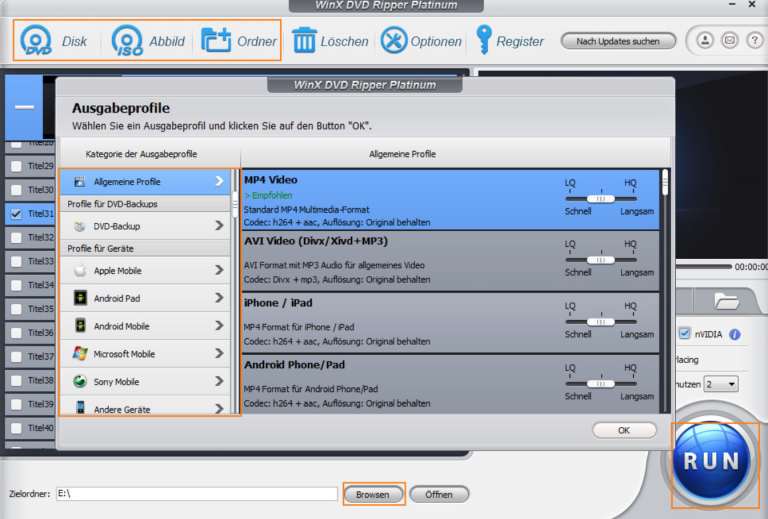Screen dimensions: 768x519
Task: Open ISO Abbild source
Action: (128, 41)
